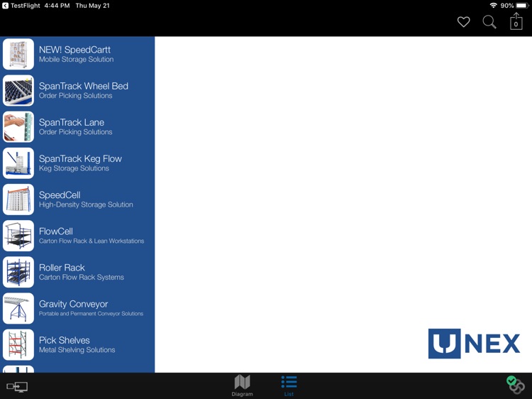
Task: Open the SpeedCell product thumbnail
Action: [x=18, y=199]
